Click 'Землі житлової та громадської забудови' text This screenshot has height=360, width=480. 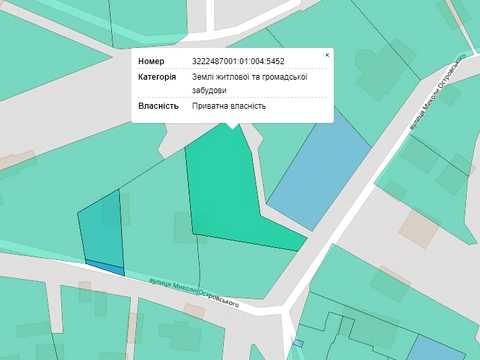point(249,83)
